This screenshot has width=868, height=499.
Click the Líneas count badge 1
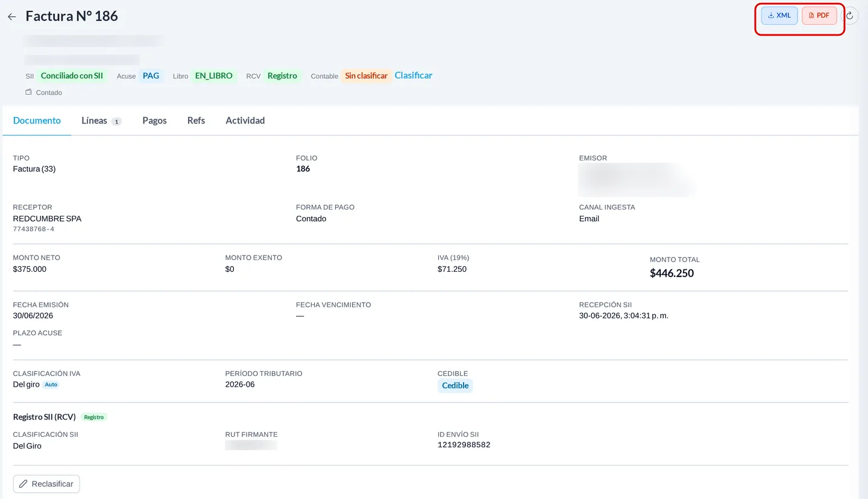(116, 121)
